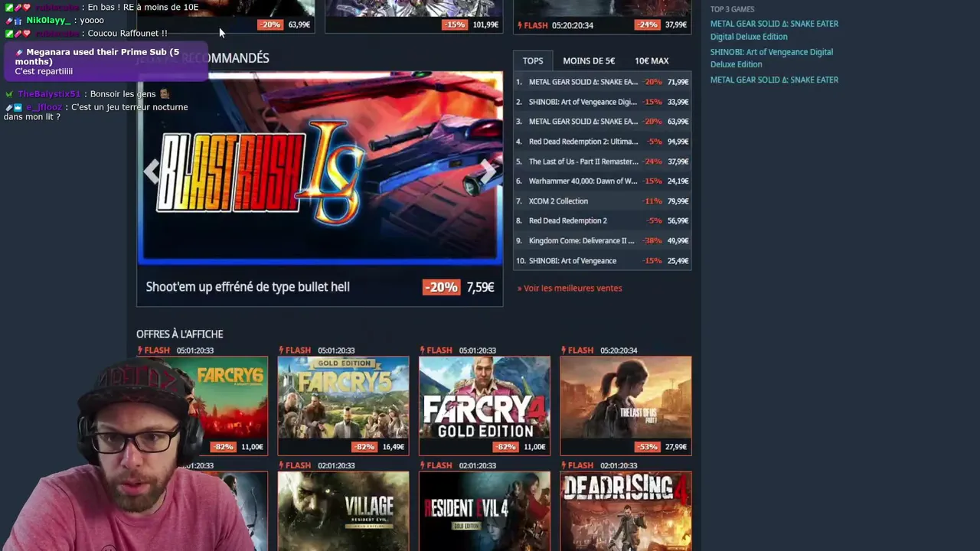Show next game in recommended carousel
The image size is (980, 551).
point(488,171)
